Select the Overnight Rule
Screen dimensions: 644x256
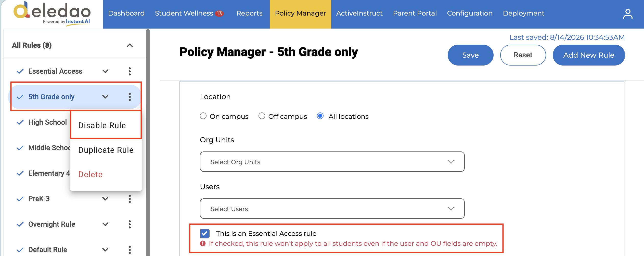coord(52,224)
